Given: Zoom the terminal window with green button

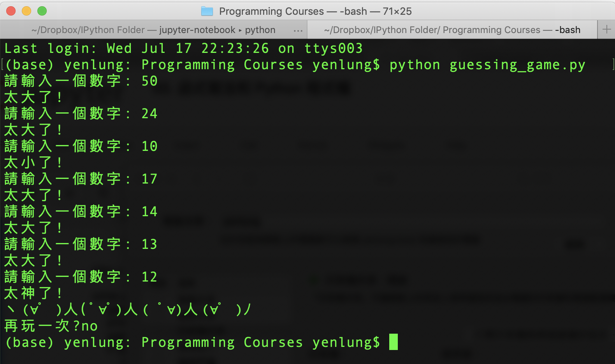Looking at the screenshot, I should click(x=42, y=11).
